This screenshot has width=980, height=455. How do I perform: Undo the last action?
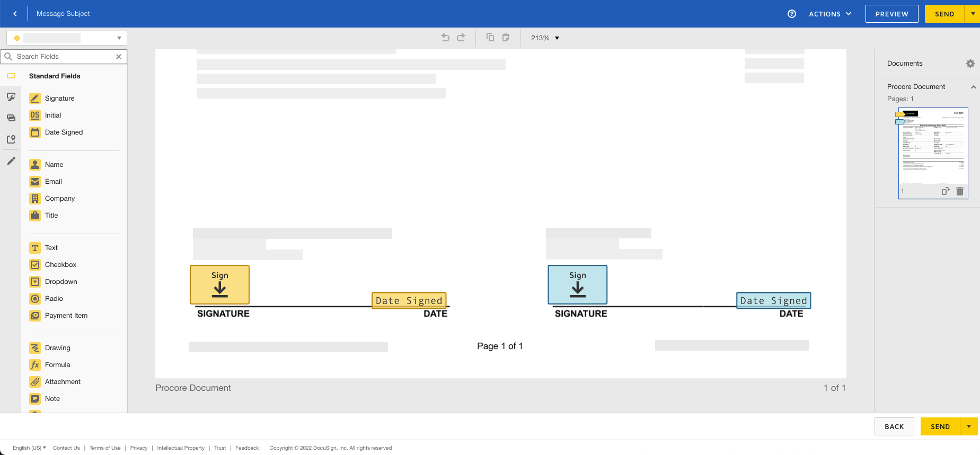coord(445,38)
